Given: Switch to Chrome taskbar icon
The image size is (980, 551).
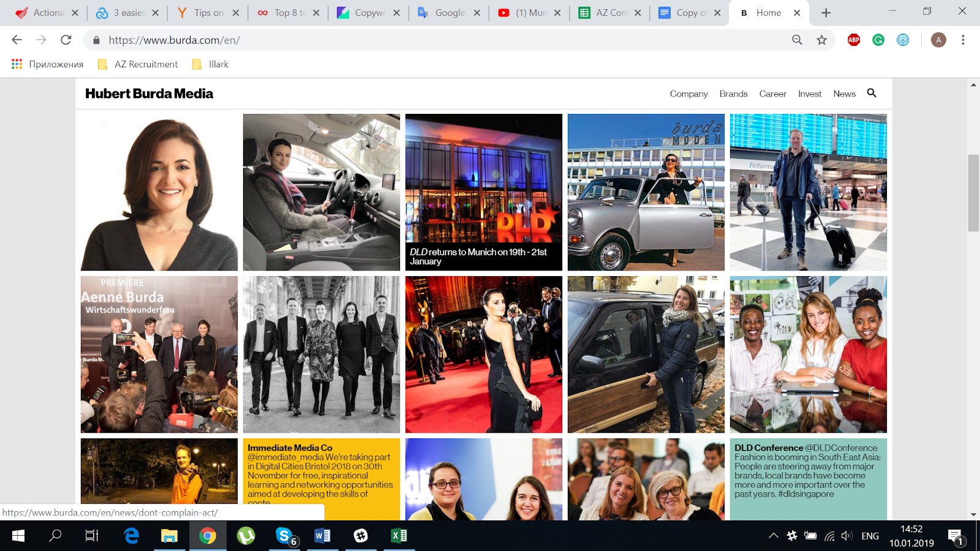Looking at the screenshot, I should [x=208, y=536].
